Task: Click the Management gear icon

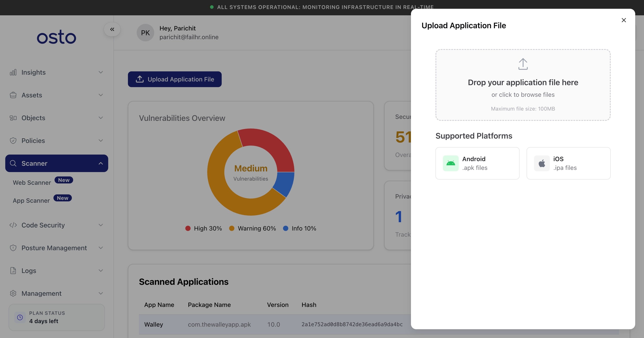Action: (13, 293)
